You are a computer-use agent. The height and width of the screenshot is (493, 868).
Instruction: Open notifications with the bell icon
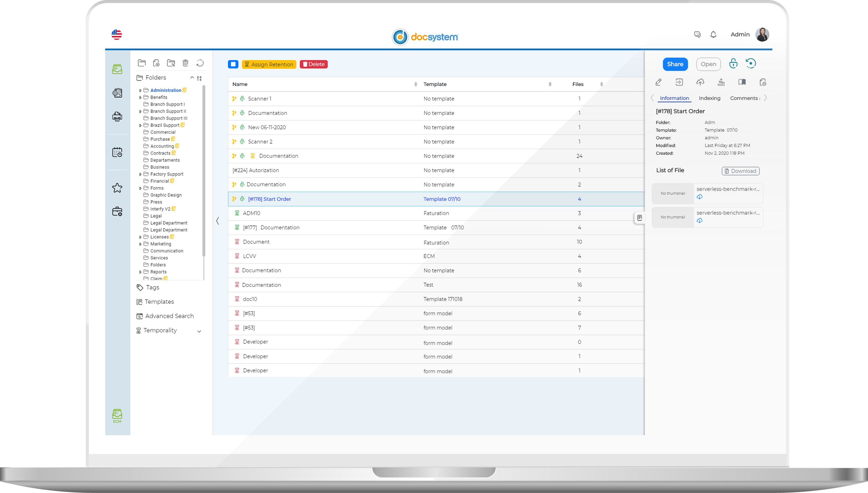[713, 34]
